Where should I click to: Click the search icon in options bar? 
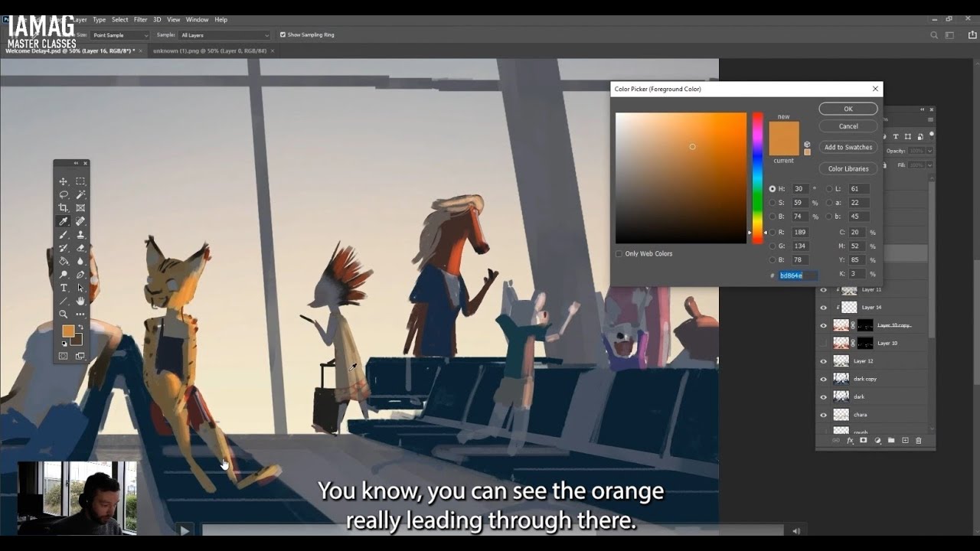point(934,35)
